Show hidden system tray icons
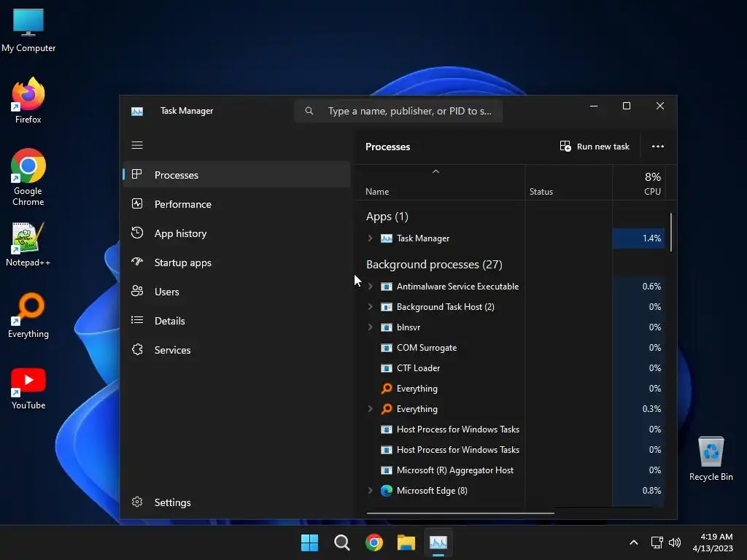Viewport: 747px width, 560px height. tap(634, 542)
